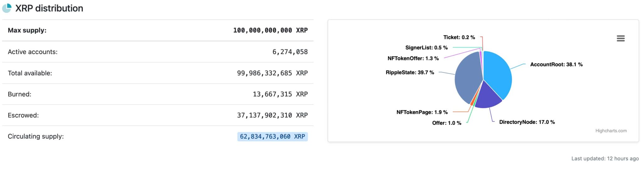
Task: Click the NFTokenOffer: 1.3 % label
Action: (413, 58)
